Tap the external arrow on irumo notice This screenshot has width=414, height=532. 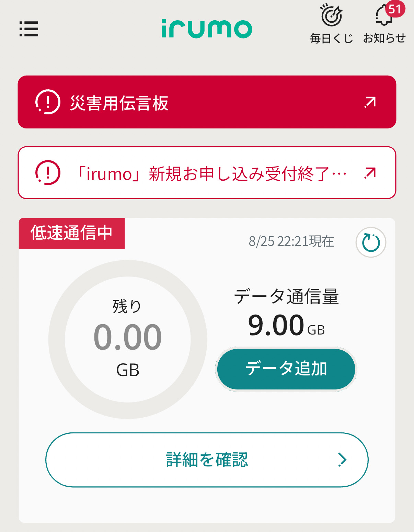pyautogui.click(x=370, y=173)
